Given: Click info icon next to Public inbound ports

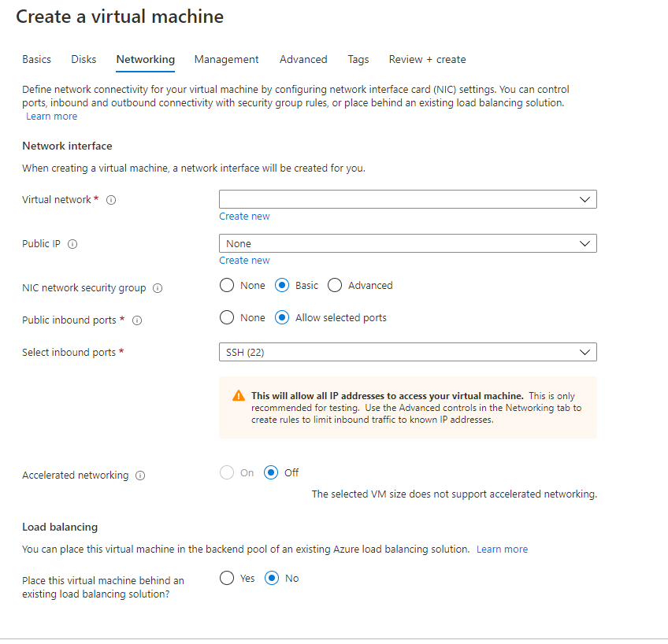Looking at the screenshot, I should [x=137, y=320].
